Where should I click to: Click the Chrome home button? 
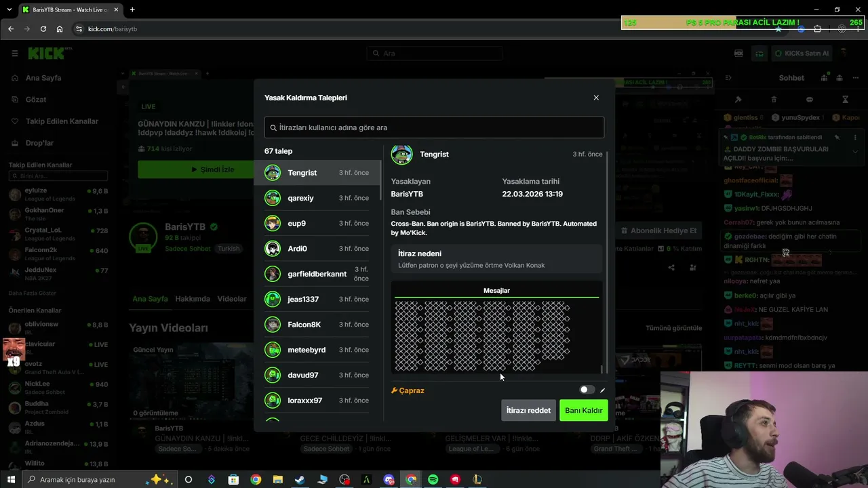point(60,29)
